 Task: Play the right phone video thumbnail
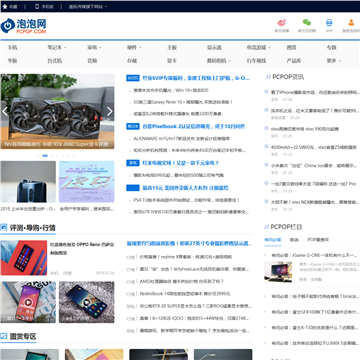[x=87, y=302]
